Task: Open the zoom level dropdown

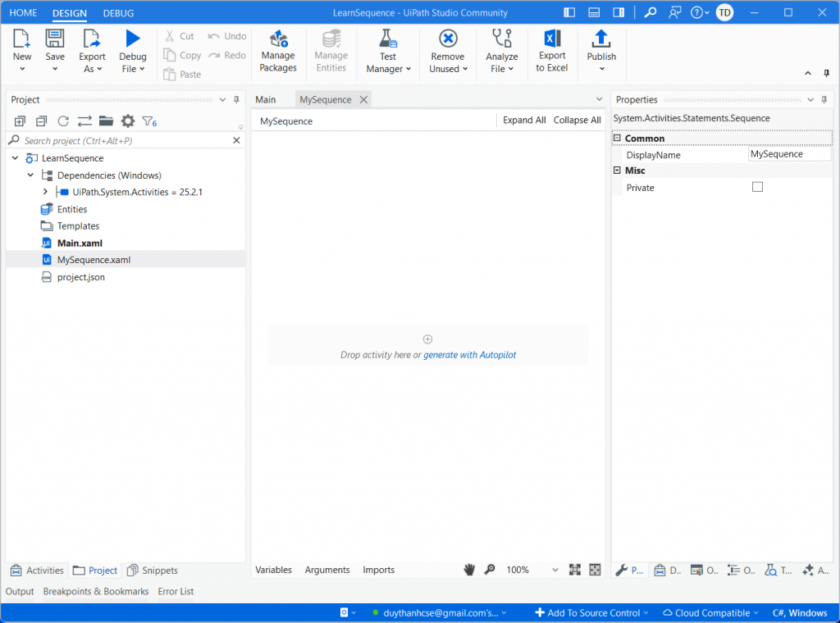Action: tap(555, 570)
